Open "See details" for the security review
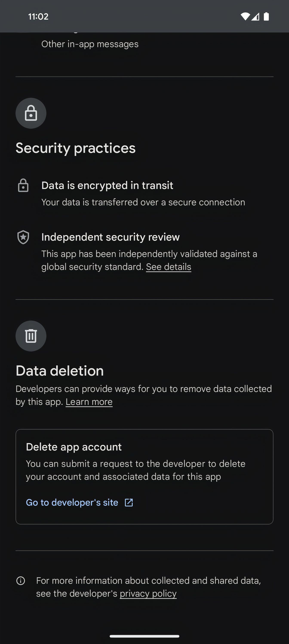 point(168,266)
